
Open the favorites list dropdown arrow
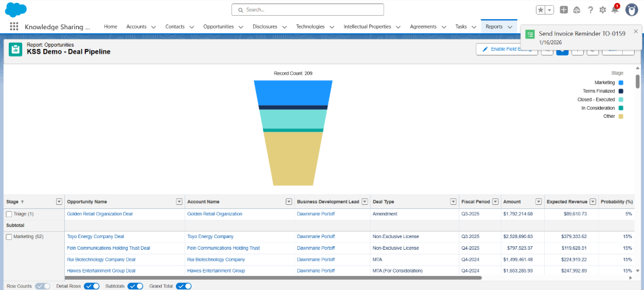pyautogui.click(x=550, y=10)
